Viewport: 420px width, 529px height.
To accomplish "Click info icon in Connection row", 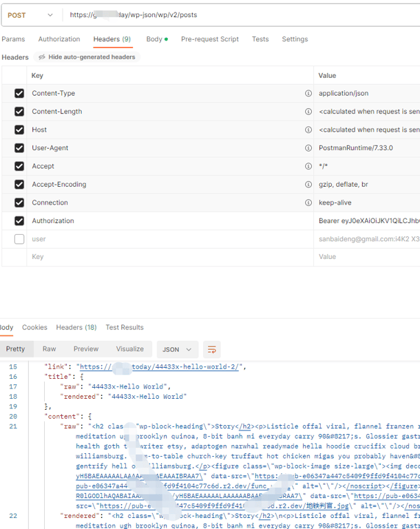I will point(308,203).
